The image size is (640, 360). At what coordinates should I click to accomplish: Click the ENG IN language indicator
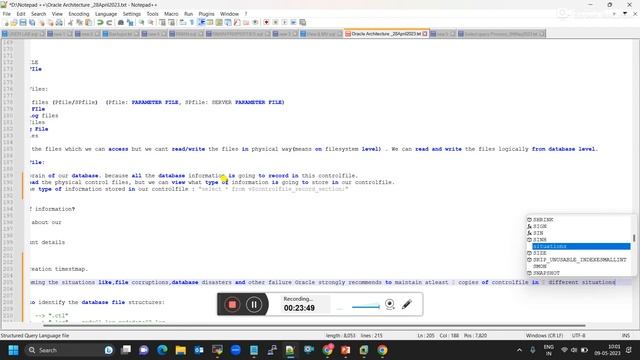tap(549, 350)
